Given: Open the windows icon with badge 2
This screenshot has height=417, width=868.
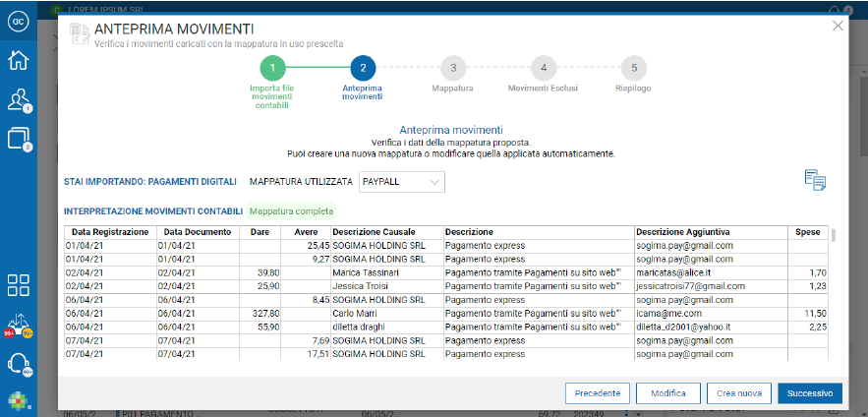Looking at the screenshot, I should point(19,139).
